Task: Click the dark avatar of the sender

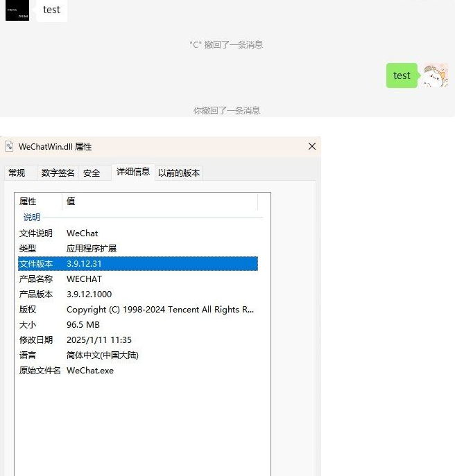Action: point(17,10)
